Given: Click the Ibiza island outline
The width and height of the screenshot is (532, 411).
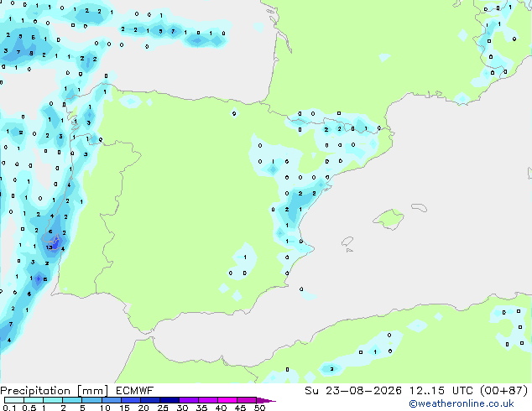Looking at the screenshot, I should [347, 242].
